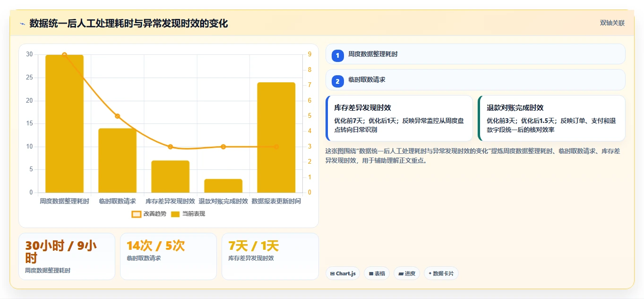The height and width of the screenshot is (299, 644).
Task: Select list item 2 临时取数请求
Action: 475,80
